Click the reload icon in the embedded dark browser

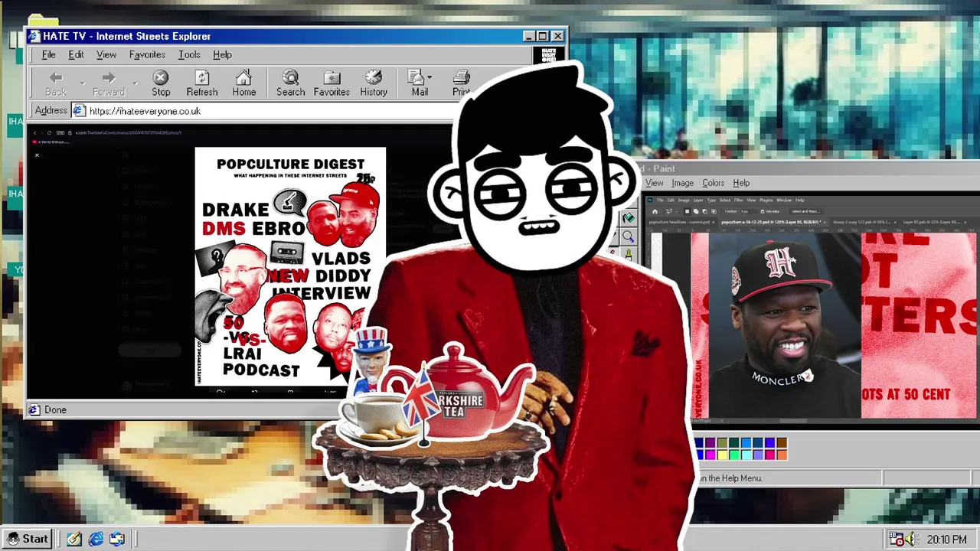click(x=49, y=132)
